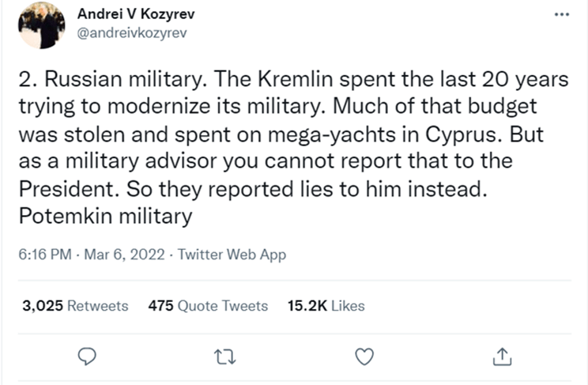Open the Twitter Web App source link
Screen dimensions: 588x385
pos(232,255)
